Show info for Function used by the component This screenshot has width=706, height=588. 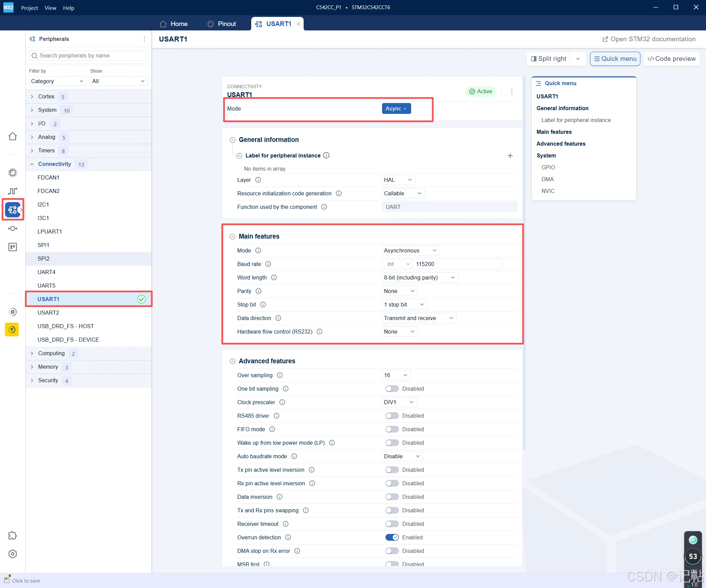[x=324, y=207]
